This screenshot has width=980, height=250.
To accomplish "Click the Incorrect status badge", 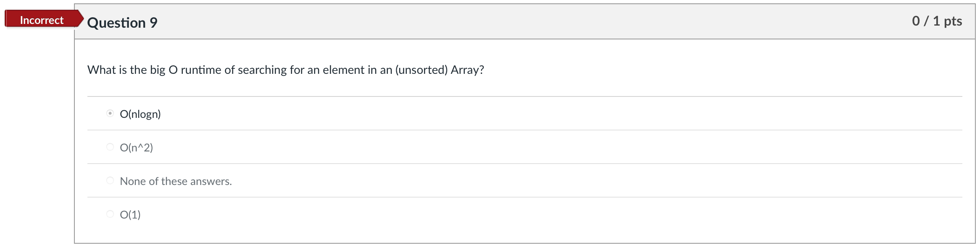I will click(x=41, y=19).
